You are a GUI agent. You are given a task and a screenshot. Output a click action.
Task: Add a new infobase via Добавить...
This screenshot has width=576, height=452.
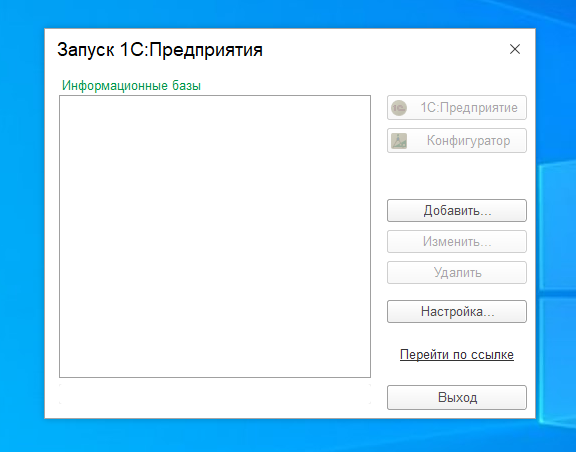(457, 211)
